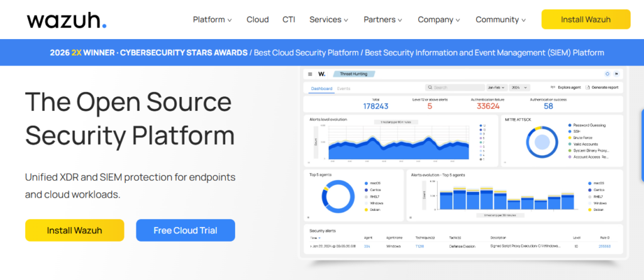Click the wazuh logo in the site header

[67, 20]
